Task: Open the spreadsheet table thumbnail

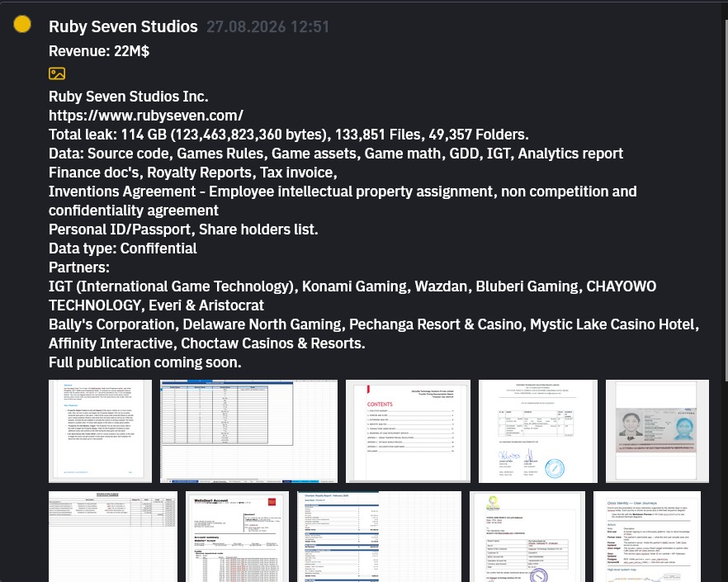Action: point(249,432)
